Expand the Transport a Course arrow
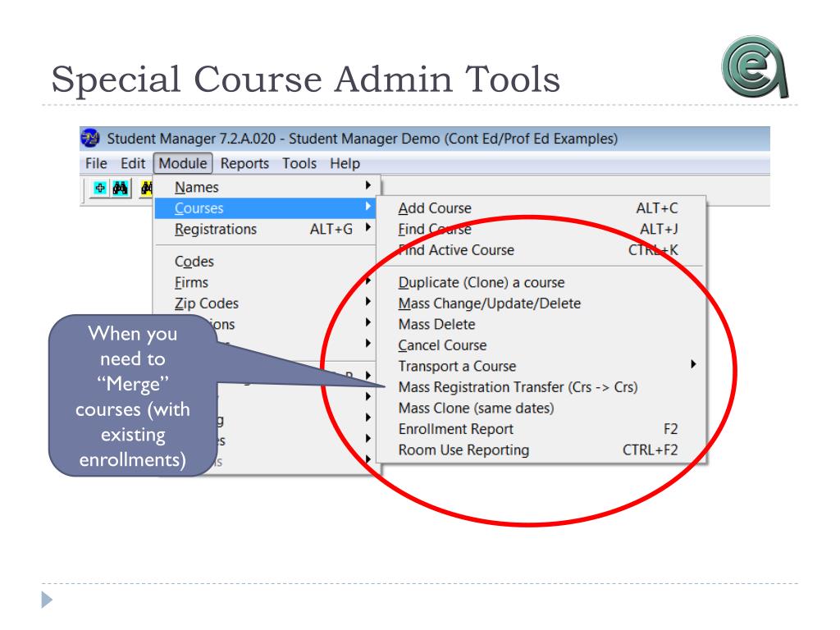 (x=693, y=364)
